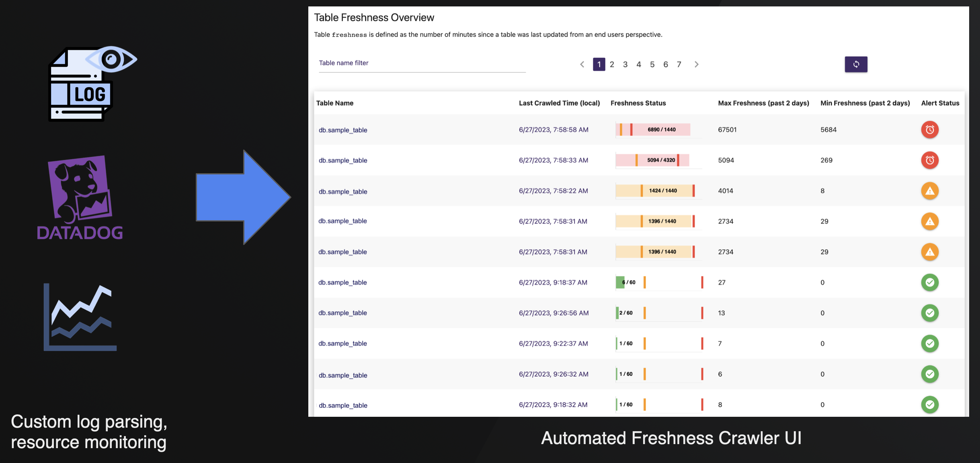
Task: Click timestamp 6/27/2023, 9:26:32 AM
Action: [x=554, y=374]
